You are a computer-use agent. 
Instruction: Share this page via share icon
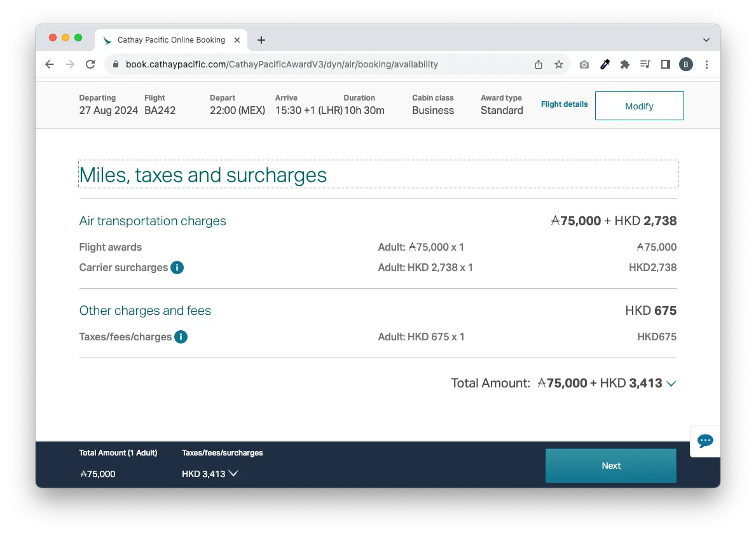539,64
